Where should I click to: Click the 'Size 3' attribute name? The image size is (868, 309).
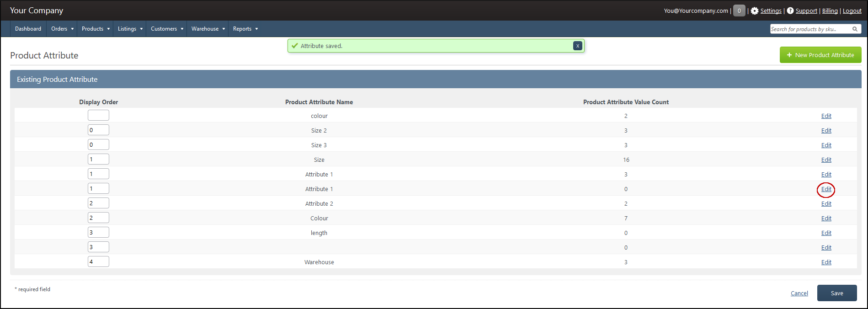(319, 145)
